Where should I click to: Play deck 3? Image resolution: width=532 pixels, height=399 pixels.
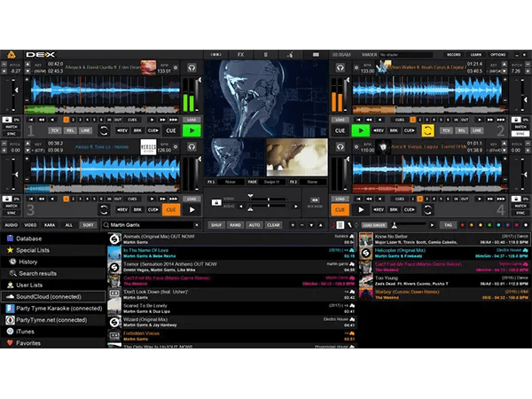point(192,210)
